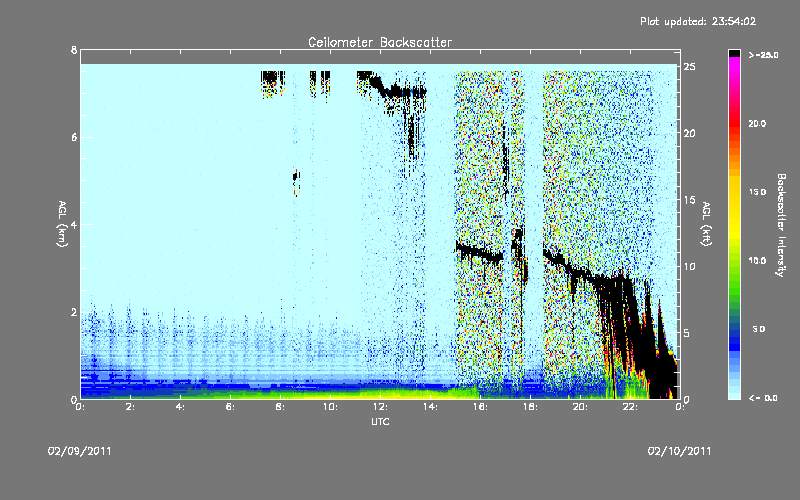800x500 pixels.
Task: Click the x-axis tick label '20:'
Action: click(580, 407)
